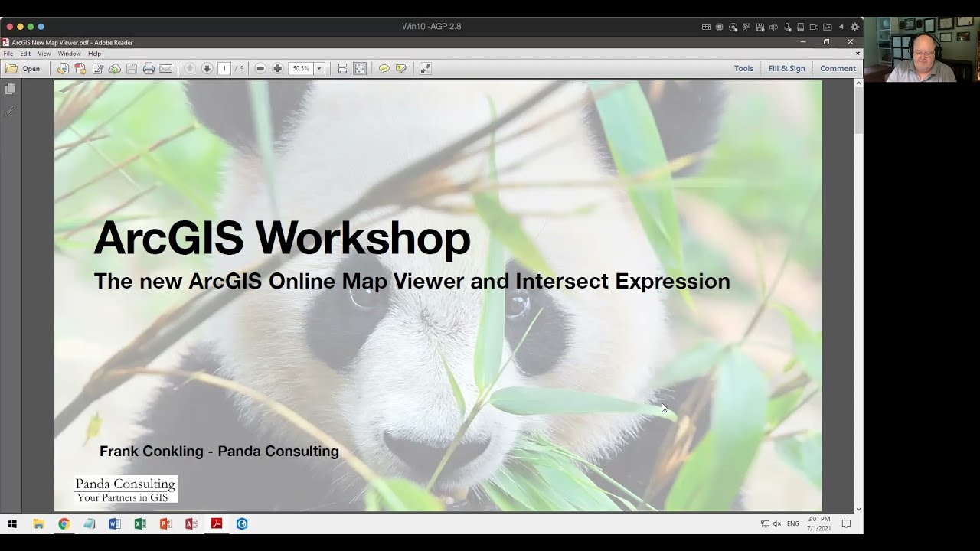Open the Help menu
The image size is (980, 551).
click(94, 54)
